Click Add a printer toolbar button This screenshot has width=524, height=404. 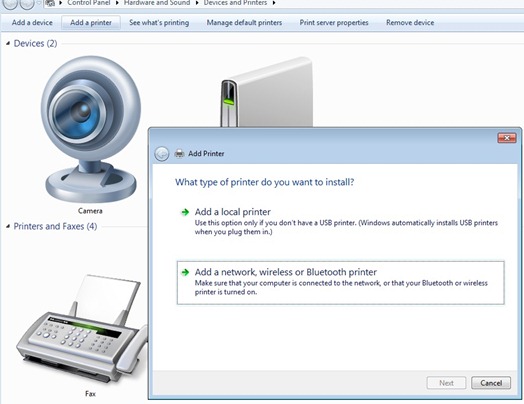coord(91,23)
